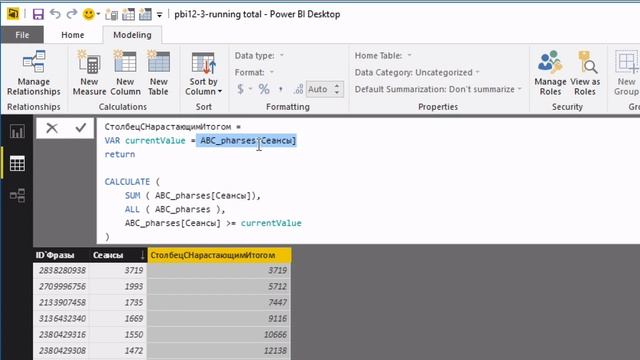Select the СтолбецСНарастающимИтогом column header

point(219,255)
